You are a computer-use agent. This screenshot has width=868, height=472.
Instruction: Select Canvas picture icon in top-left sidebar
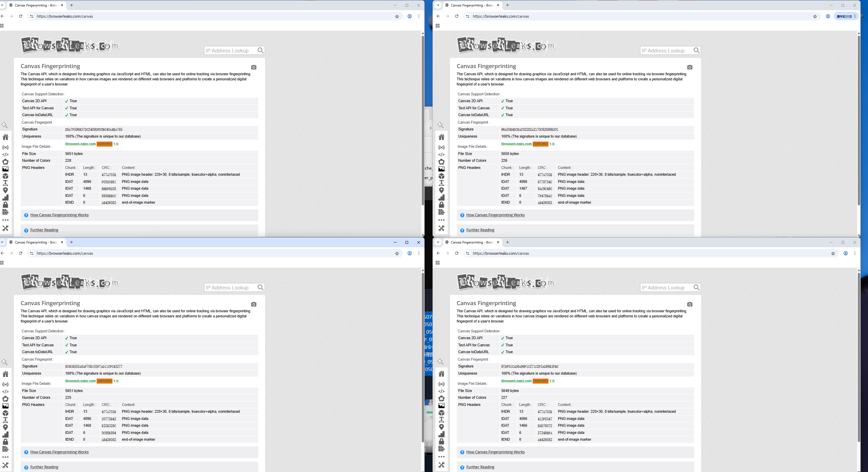[5, 169]
